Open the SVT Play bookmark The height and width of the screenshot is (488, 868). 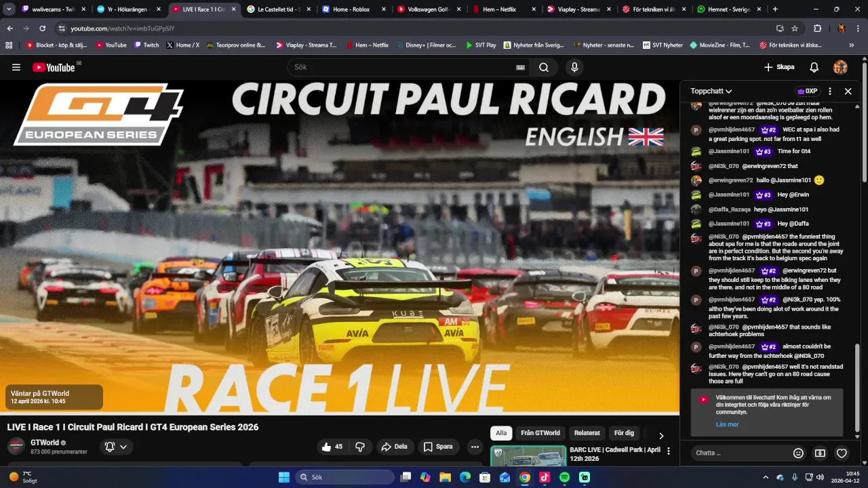click(481, 45)
